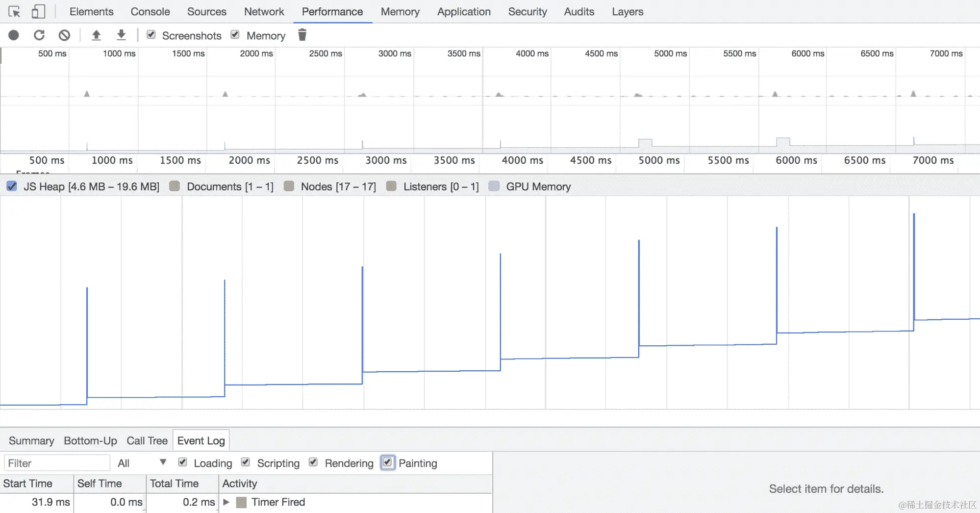Show the Summary tab
This screenshot has width=980, height=513.
(x=31, y=440)
